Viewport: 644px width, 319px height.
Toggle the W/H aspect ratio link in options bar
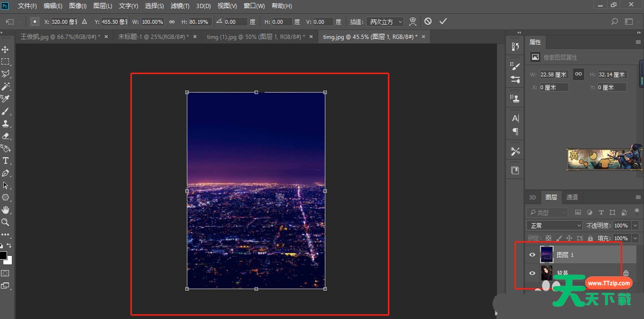pos(172,22)
